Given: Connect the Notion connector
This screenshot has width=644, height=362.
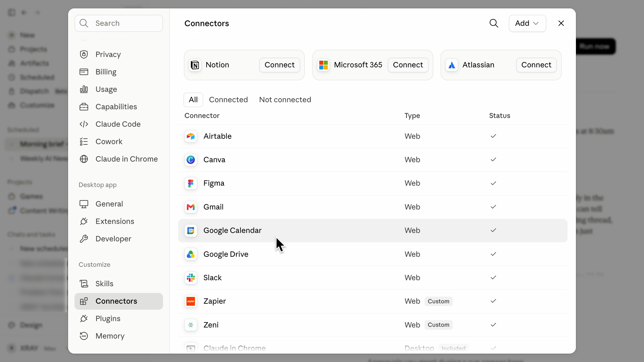Looking at the screenshot, I should tap(279, 65).
